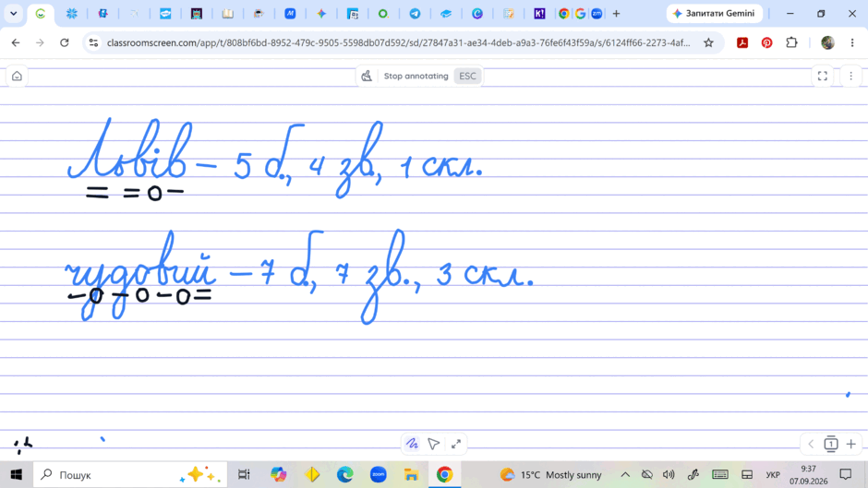Switch to the Kahoot K! tab
The image size is (868, 488).
[539, 14]
